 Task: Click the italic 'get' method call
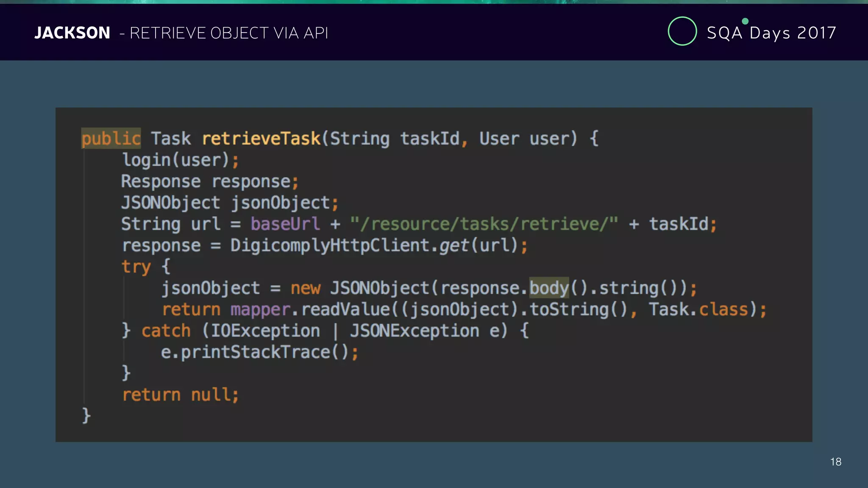(454, 246)
